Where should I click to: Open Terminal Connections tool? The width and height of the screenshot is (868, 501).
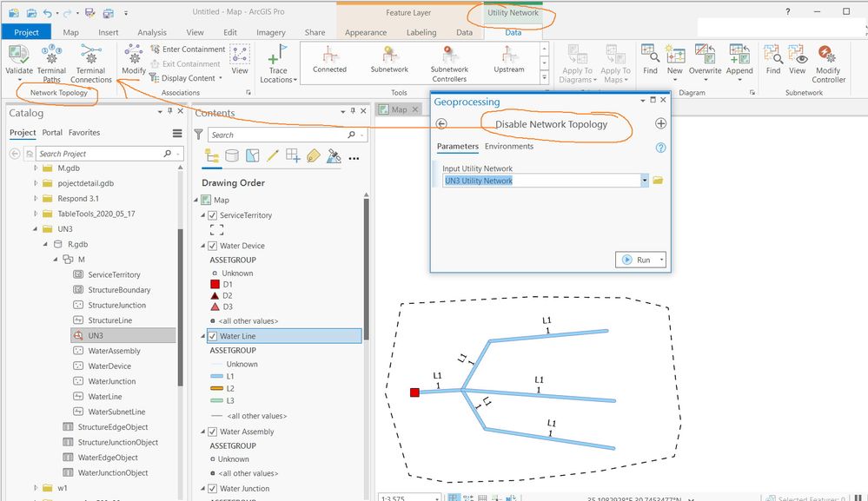90,63
